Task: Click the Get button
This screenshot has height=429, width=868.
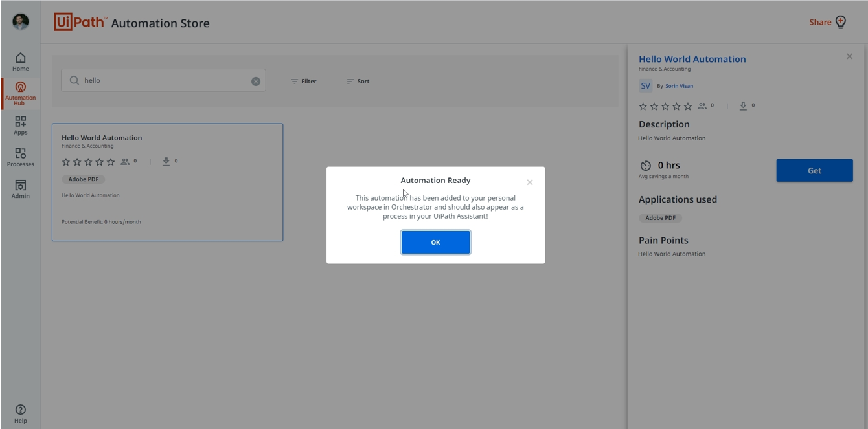Action: [814, 170]
